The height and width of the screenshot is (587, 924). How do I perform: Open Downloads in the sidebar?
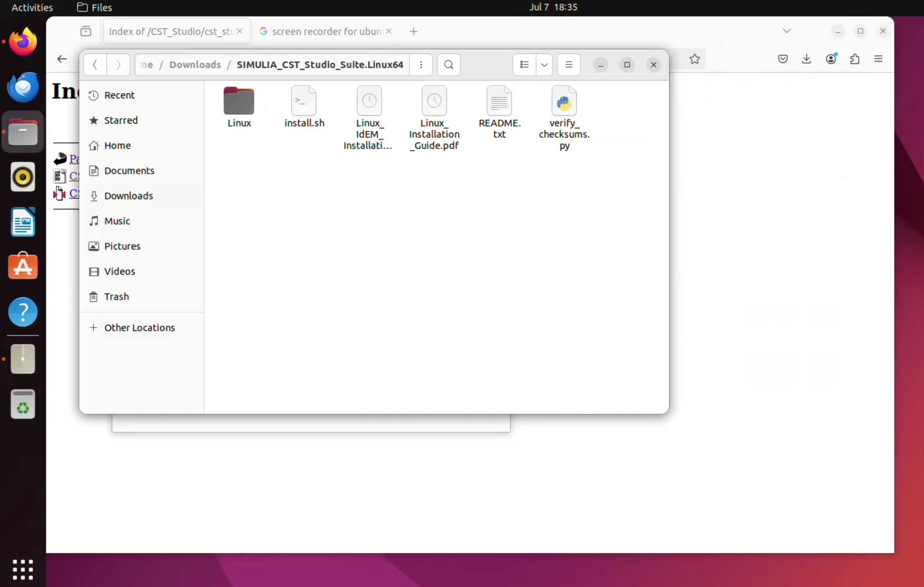point(141,196)
